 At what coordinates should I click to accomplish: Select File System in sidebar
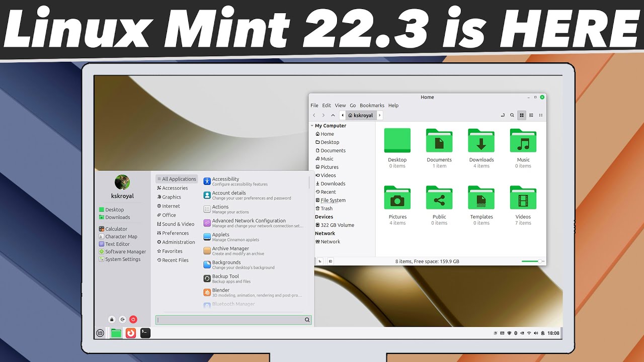coord(331,200)
